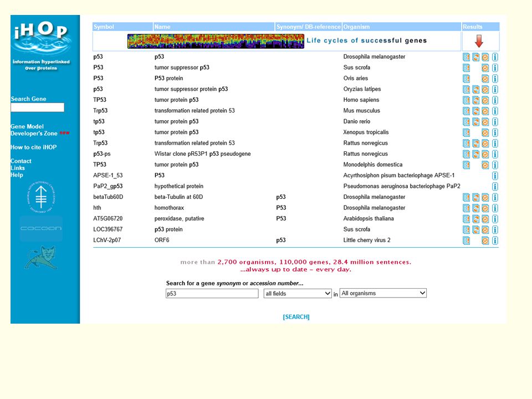The height and width of the screenshot is (399, 532).
Task: Open document icon for Sus scrofa P53 tumor suppressor
Action: pos(467,68)
